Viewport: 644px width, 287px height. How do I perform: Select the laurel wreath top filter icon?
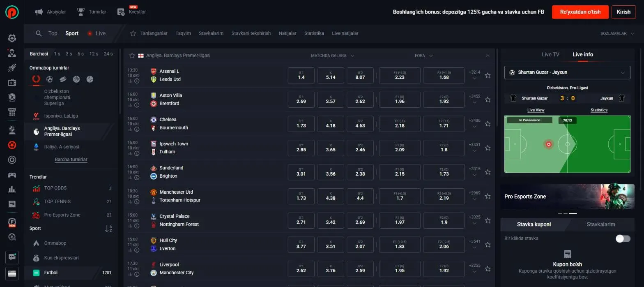tap(36, 79)
